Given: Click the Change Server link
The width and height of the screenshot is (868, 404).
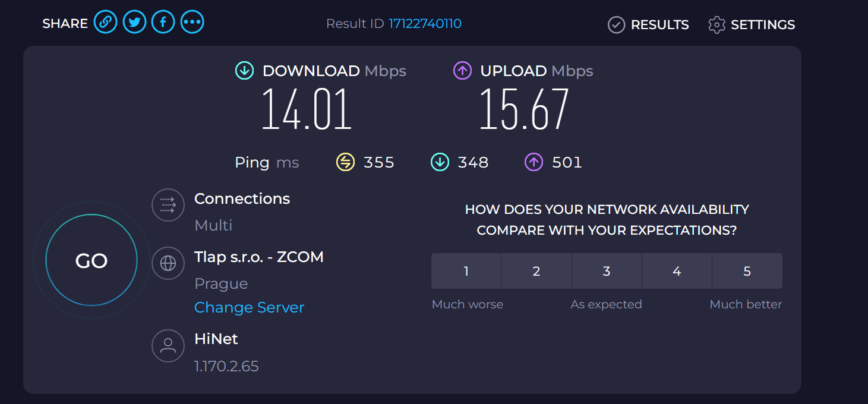Looking at the screenshot, I should tap(249, 307).
